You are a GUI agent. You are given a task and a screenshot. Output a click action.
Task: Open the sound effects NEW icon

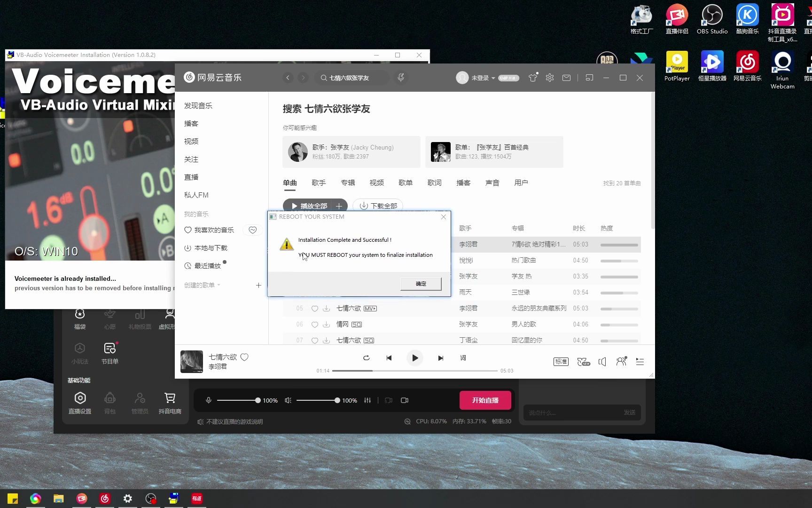coord(583,362)
